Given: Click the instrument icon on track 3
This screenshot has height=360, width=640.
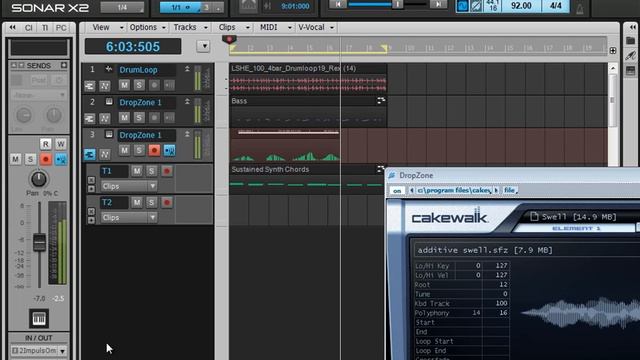Looking at the screenshot, I should 109,134.
